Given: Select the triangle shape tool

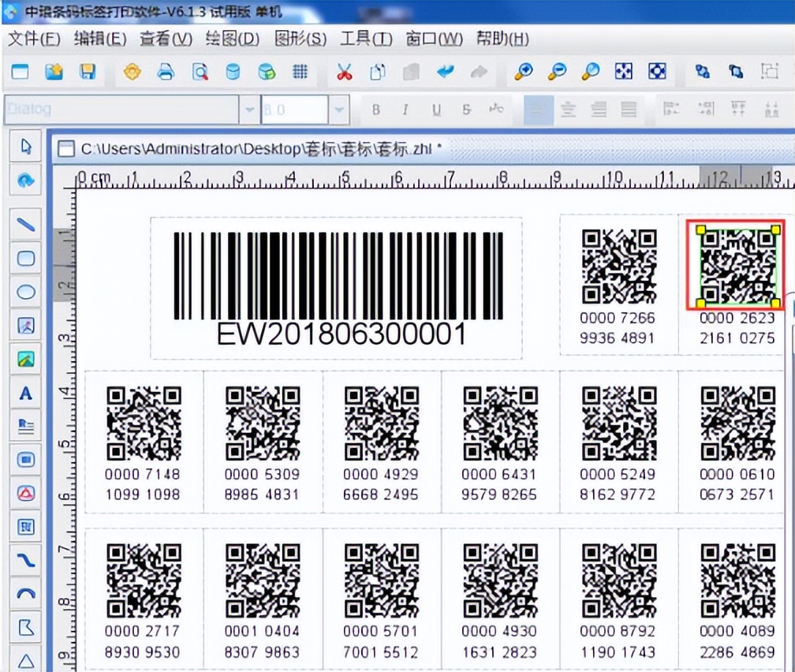Looking at the screenshot, I should (26, 660).
